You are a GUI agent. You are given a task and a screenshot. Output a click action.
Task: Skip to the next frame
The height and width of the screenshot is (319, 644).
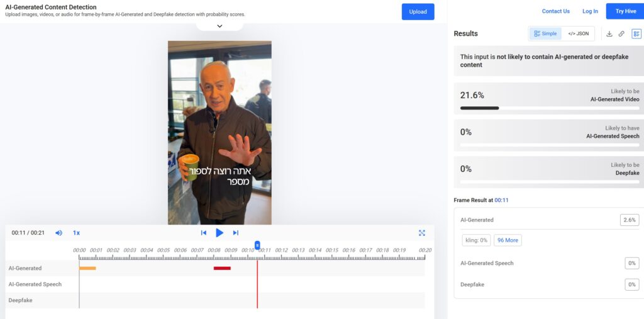pos(236,233)
